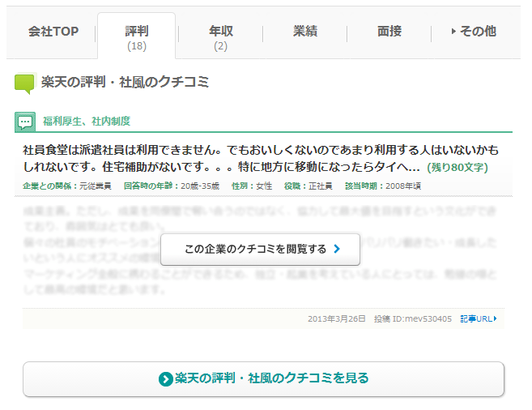
Task: Click 性別:女性 detail
Action: pos(252,186)
